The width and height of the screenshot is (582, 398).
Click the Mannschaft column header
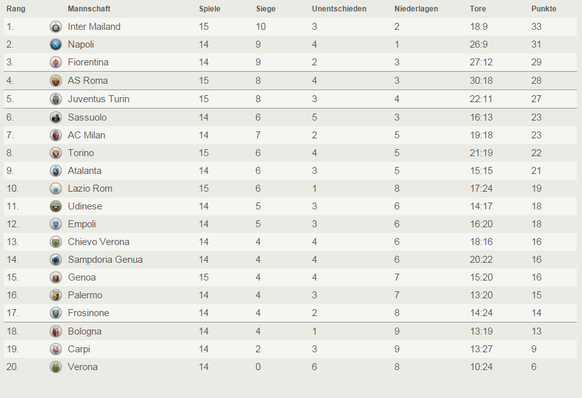89,9
